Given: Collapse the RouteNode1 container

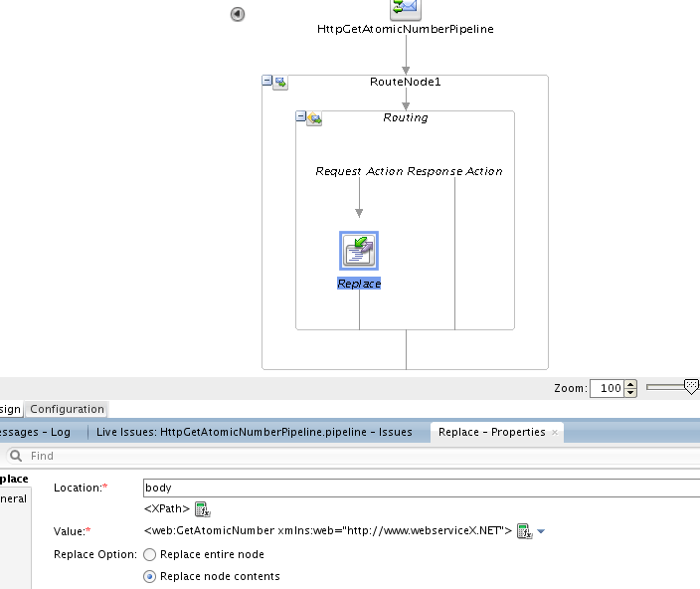Looking at the screenshot, I should (x=266, y=81).
